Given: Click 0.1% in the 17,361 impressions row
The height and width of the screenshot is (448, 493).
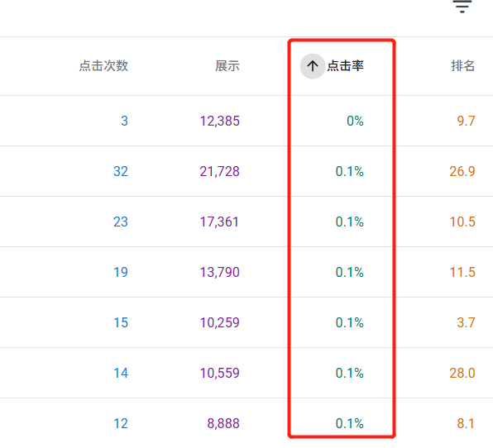Looking at the screenshot, I should 350,222.
